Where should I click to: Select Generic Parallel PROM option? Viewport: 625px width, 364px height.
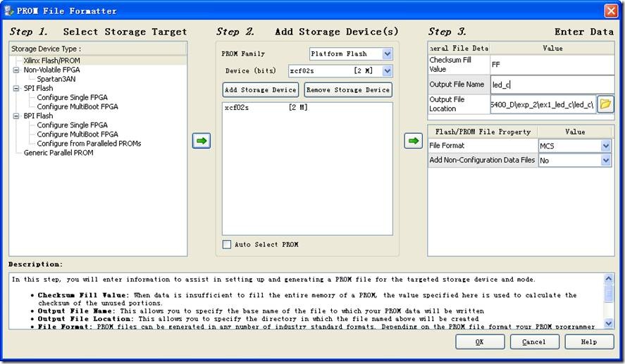[x=58, y=153]
